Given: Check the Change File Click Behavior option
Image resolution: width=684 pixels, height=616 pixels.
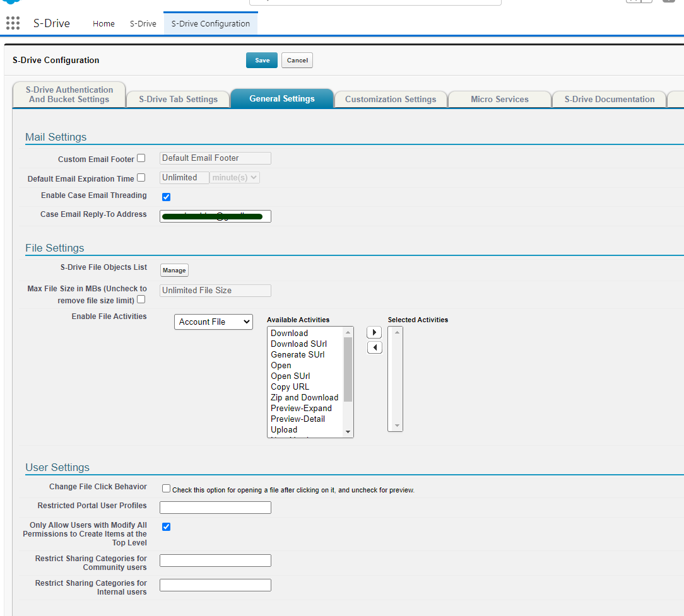Looking at the screenshot, I should coord(167,489).
